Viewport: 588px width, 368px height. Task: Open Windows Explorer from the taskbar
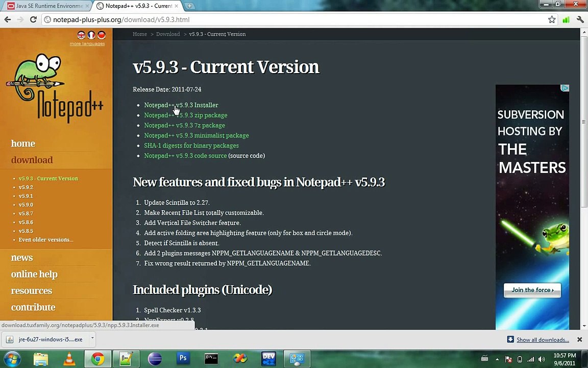click(x=40, y=359)
